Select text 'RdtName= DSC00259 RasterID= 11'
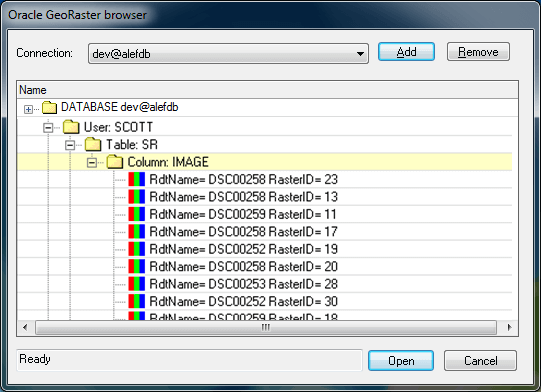 (243, 214)
